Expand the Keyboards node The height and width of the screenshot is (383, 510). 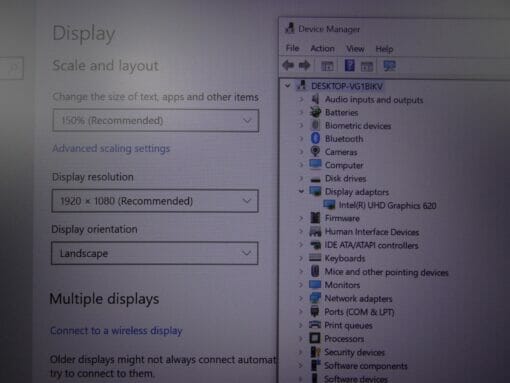(x=301, y=258)
